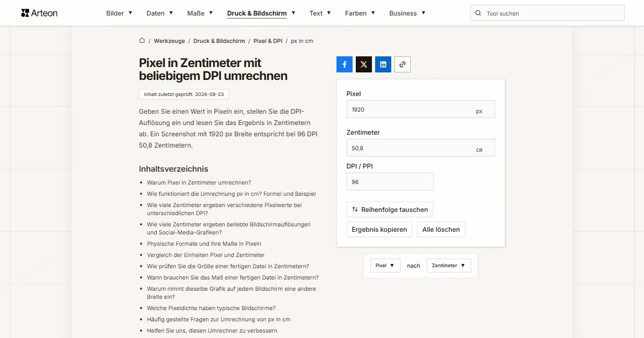Expand the Farben menu

360,13
